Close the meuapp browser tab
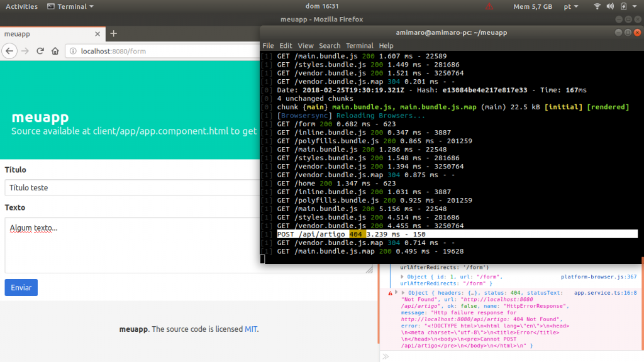The height and width of the screenshot is (362, 644). coord(97,34)
